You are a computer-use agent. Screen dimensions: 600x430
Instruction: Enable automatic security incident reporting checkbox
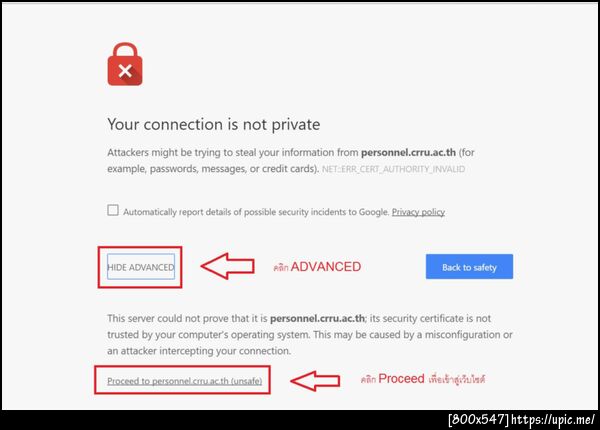(113, 211)
